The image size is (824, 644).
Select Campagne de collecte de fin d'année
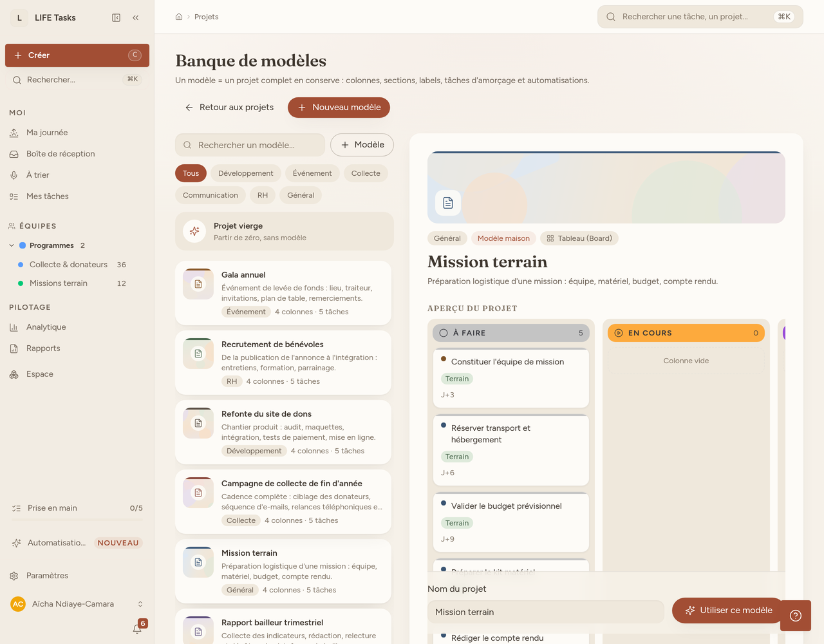[283, 502]
